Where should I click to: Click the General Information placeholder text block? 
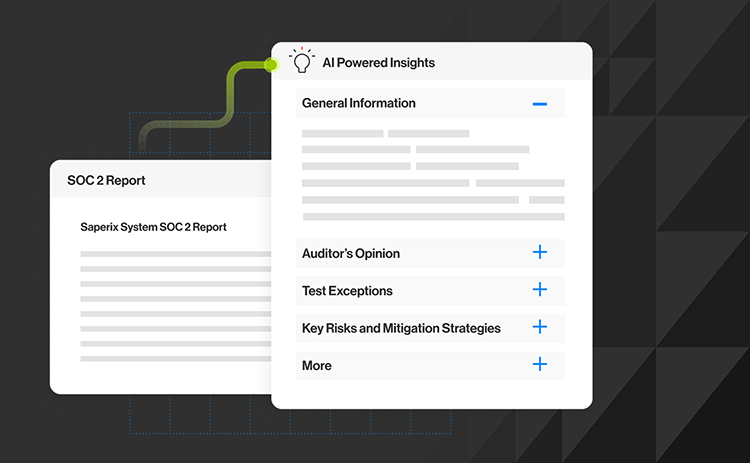point(432,175)
